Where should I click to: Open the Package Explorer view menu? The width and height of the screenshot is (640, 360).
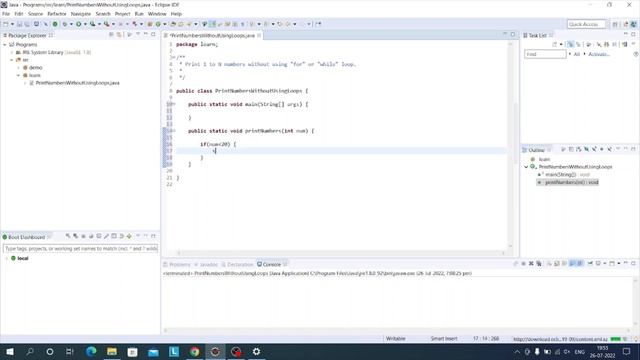(138, 35)
